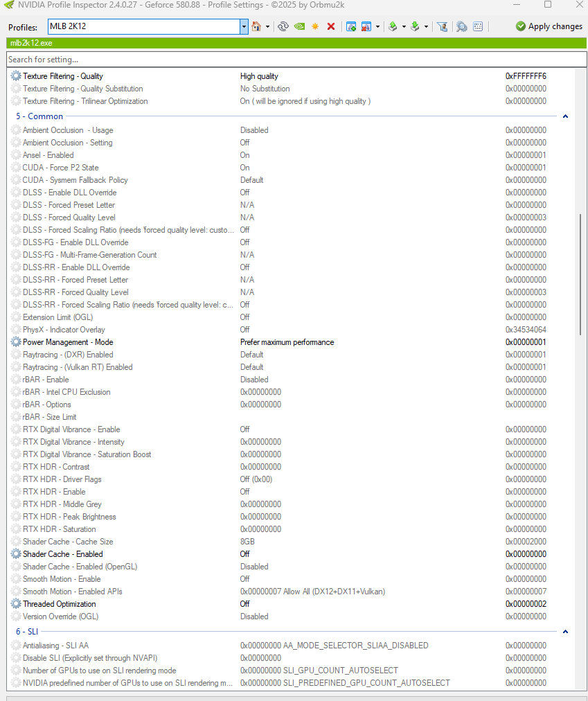Click hex value 0x34534064 of PhysX row
Image resolution: width=588 pixels, height=701 pixels.
(x=526, y=330)
